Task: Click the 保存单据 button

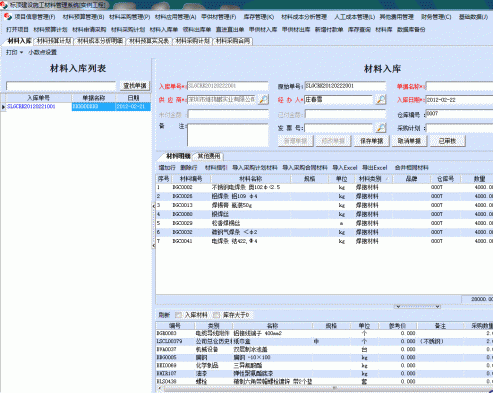Action: [x=371, y=141]
